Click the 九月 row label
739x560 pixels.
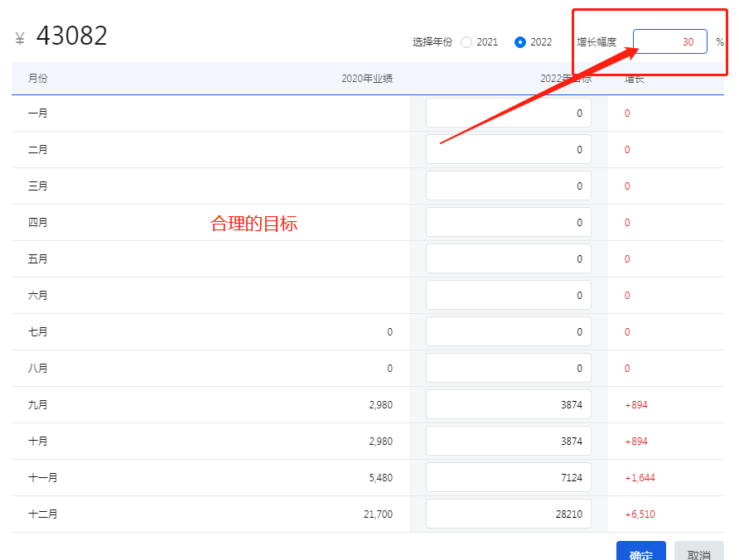[x=38, y=404]
